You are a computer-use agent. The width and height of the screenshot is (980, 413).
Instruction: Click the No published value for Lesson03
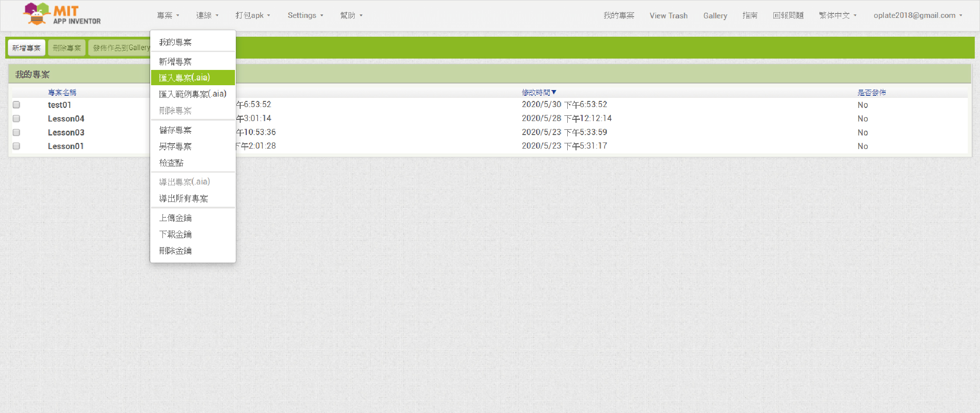(863, 132)
